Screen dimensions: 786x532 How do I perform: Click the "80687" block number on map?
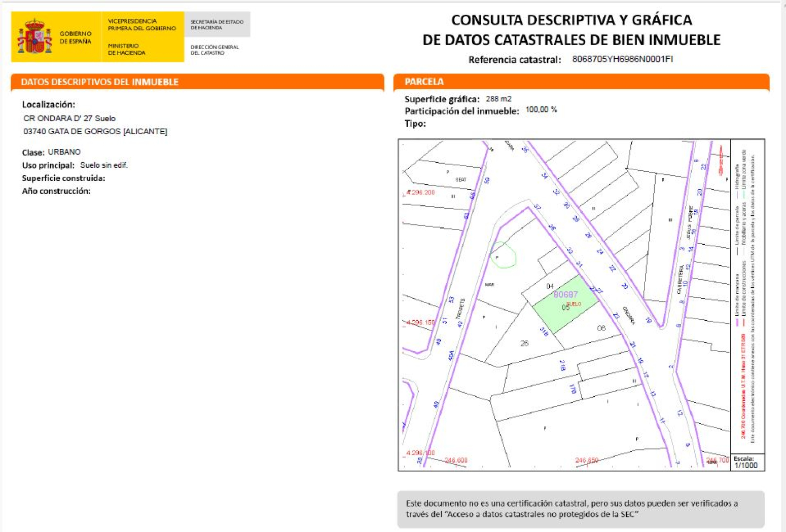pyautogui.click(x=565, y=294)
